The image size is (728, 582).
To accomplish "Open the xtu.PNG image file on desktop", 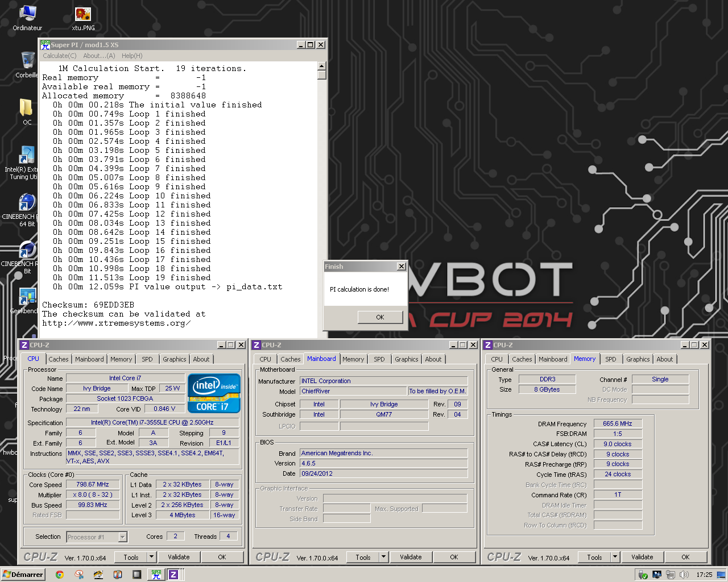I will click(x=83, y=18).
